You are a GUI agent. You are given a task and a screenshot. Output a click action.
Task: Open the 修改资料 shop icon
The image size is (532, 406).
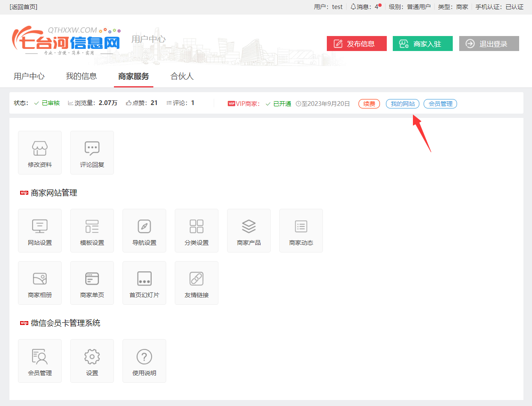click(40, 148)
